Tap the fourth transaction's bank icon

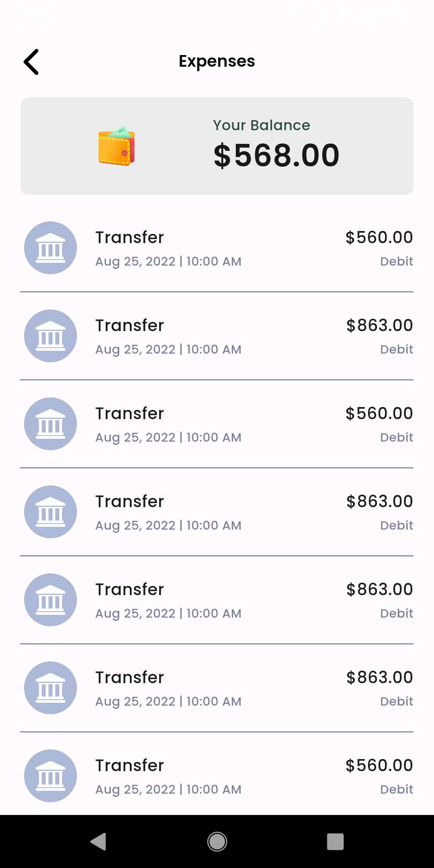(51, 512)
